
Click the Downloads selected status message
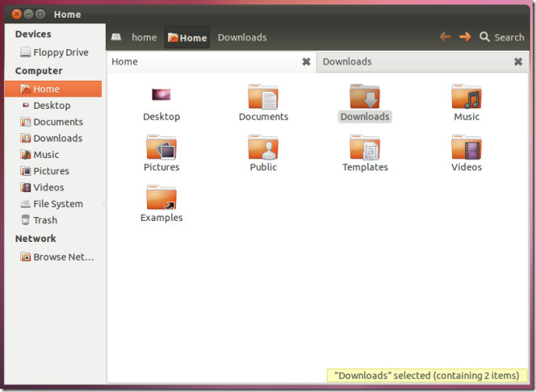(x=427, y=375)
